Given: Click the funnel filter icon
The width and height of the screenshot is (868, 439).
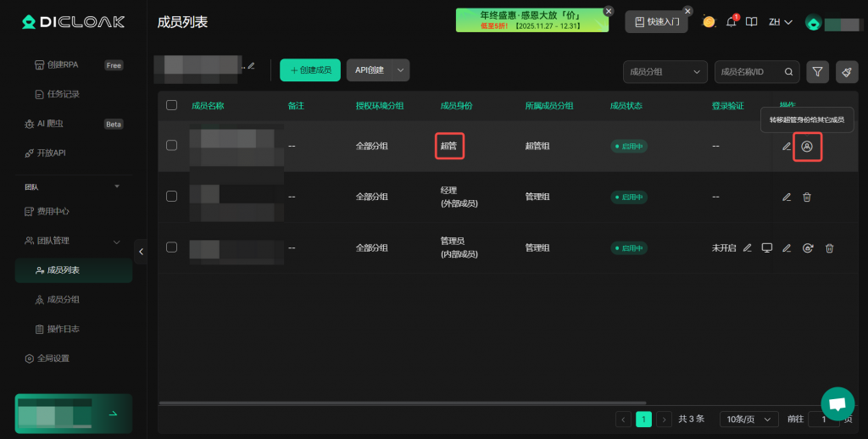Looking at the screenshot, I should point(817,72).
